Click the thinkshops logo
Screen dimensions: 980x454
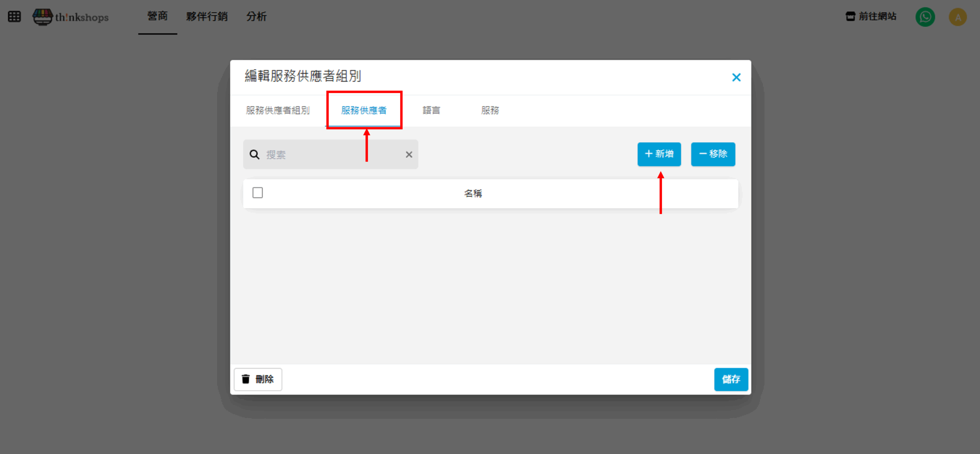tap(71, 17)
